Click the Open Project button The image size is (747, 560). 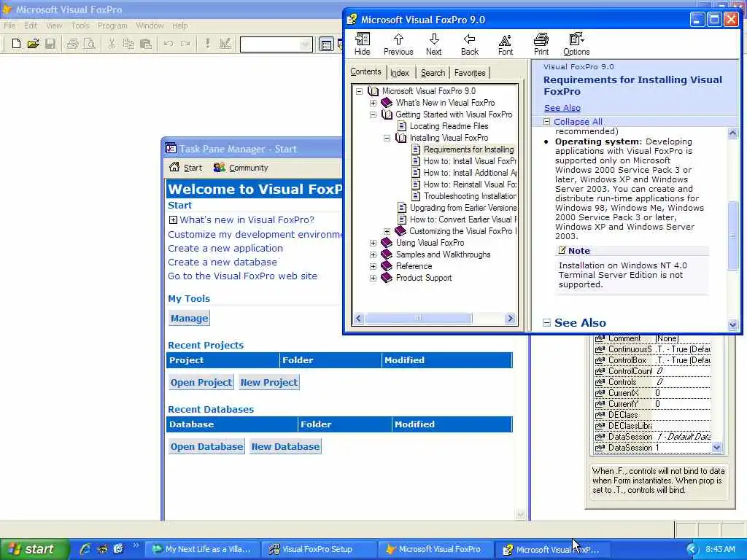click(201, 382)
